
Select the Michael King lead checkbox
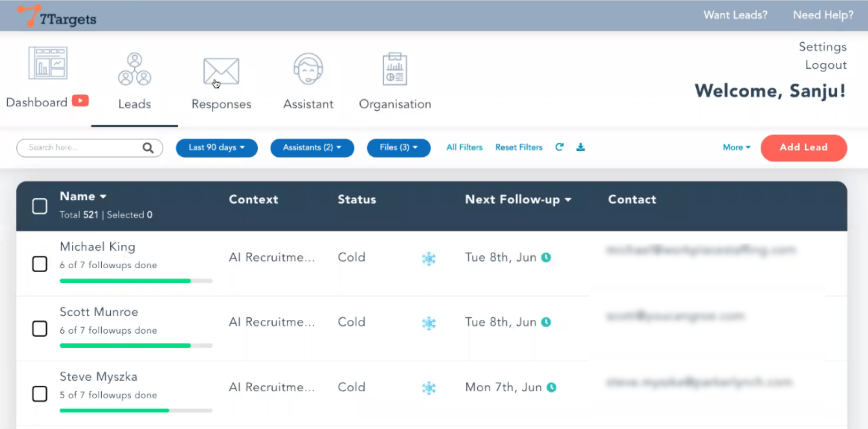[40, 264]
